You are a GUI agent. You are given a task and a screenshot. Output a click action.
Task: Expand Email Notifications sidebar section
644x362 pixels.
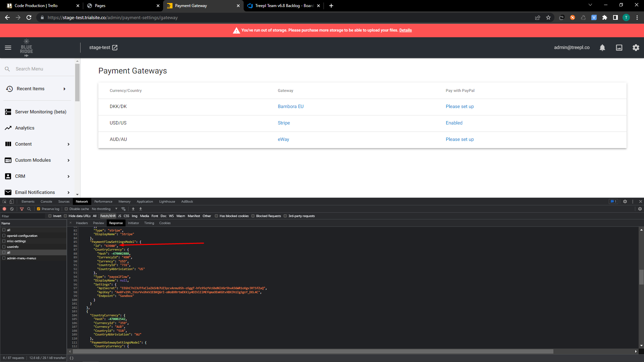(x=68, y=193)
